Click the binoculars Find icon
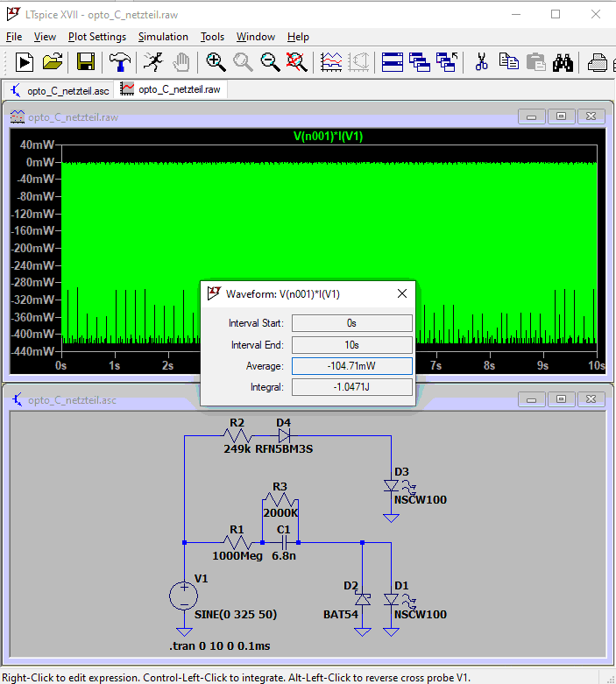The width and height of the screenshot is (616, 684). pos(563,62)
